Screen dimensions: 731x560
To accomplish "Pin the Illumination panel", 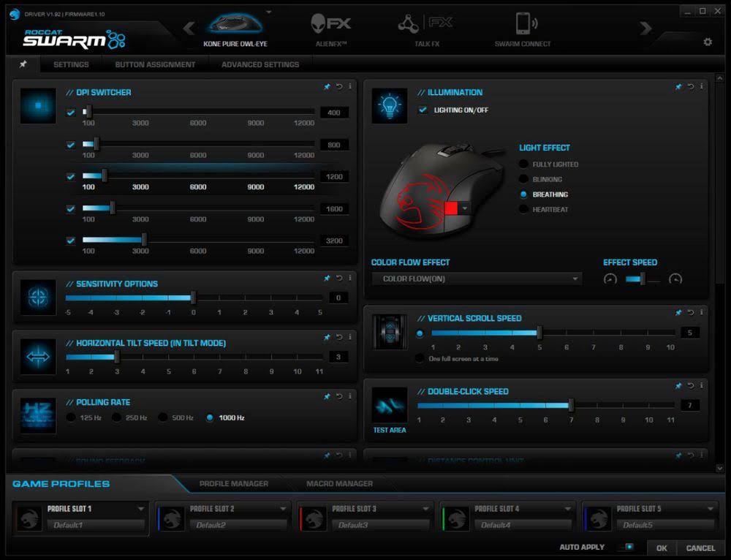I will [678, 87].
